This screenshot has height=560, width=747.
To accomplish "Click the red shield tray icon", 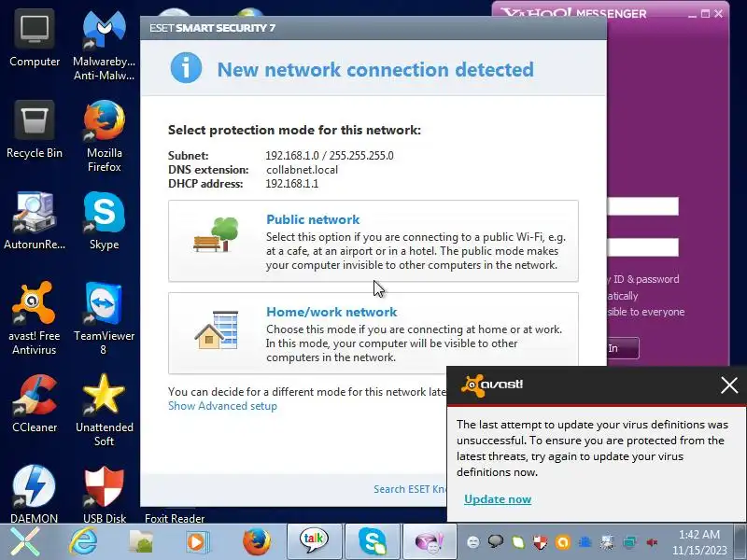I will (x=541, y=542).
